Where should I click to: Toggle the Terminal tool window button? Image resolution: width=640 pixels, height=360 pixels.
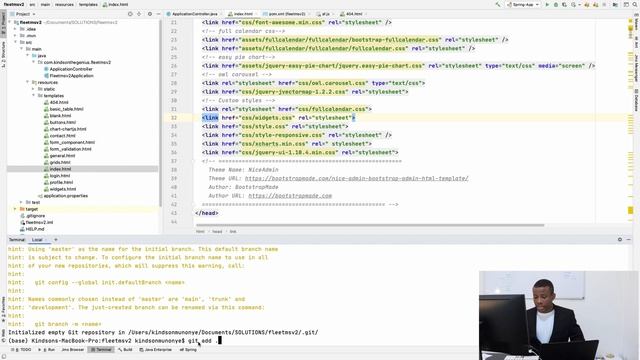(101, 350)
